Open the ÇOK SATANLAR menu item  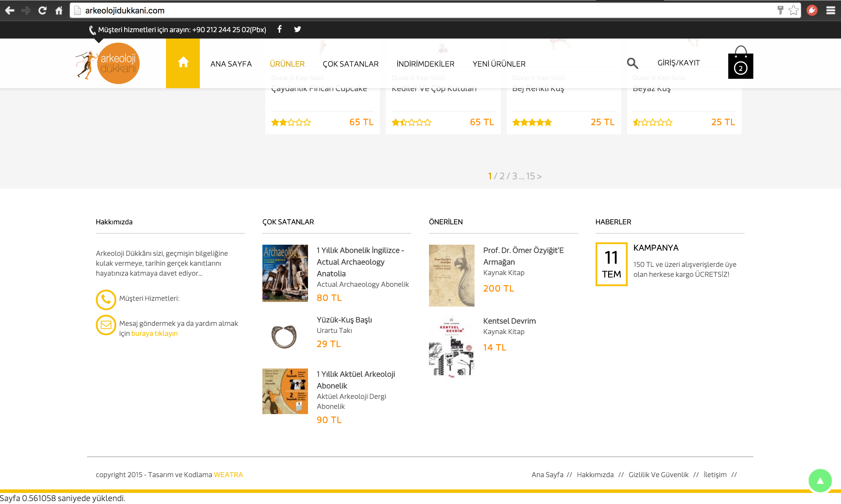pos(350,64)
